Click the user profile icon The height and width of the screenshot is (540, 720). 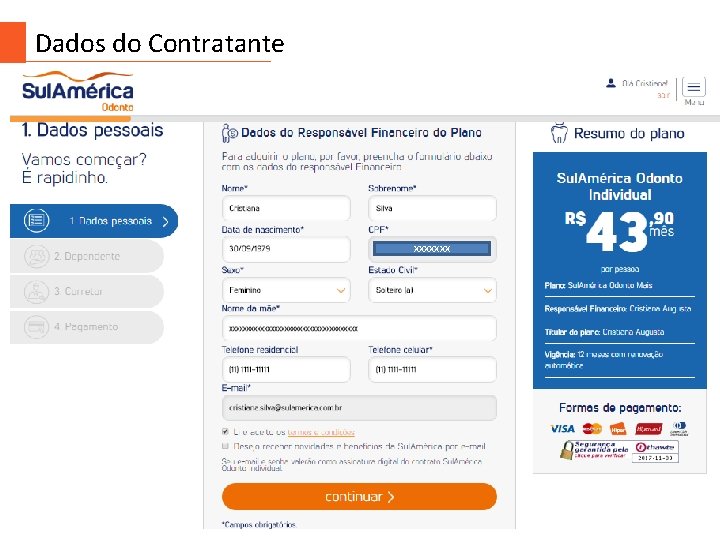[611, 84]
